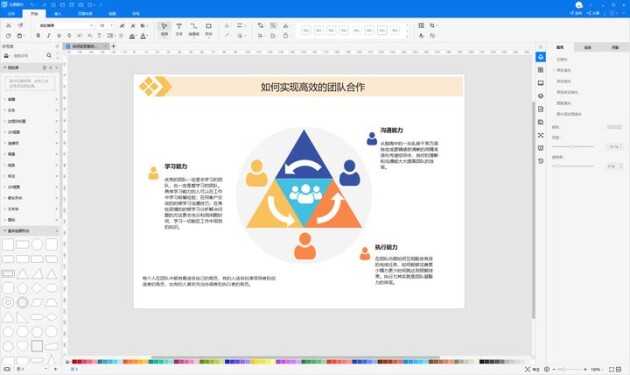Switch to the Line tab in right panel
630x375 pixels.
click(587, 47)
